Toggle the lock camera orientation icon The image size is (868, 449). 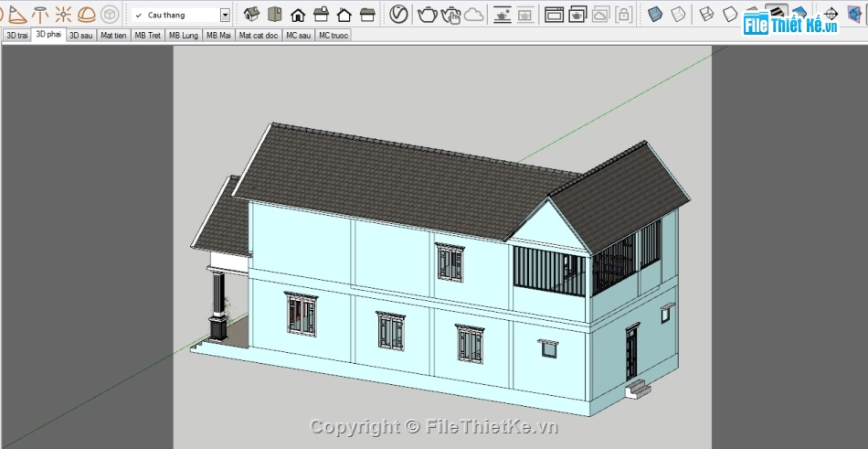tap(624, 15)
